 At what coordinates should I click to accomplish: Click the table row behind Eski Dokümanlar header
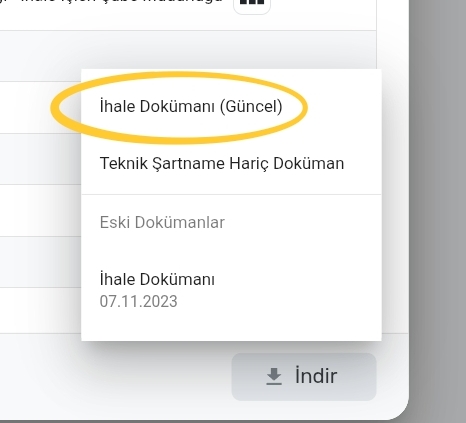coord(40,211)
